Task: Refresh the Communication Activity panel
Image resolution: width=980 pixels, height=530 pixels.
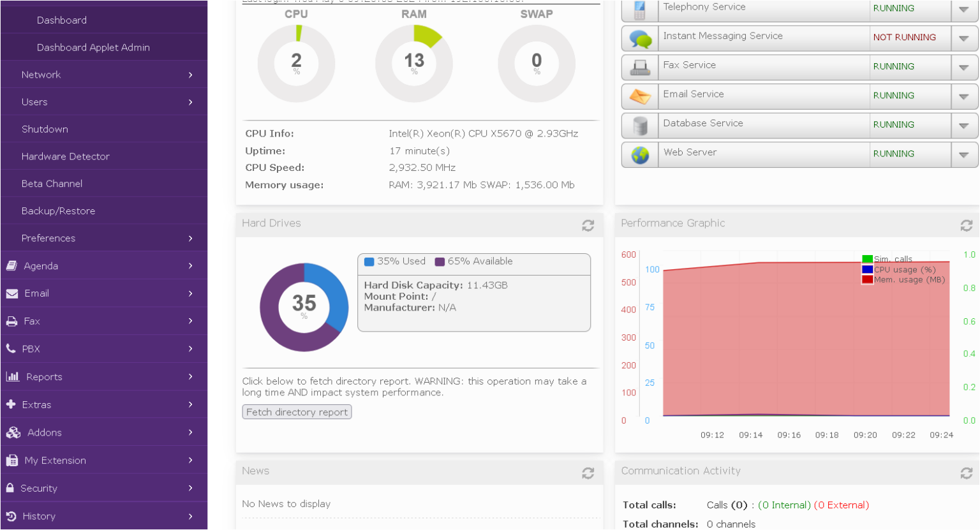Action: pos(966,473)
